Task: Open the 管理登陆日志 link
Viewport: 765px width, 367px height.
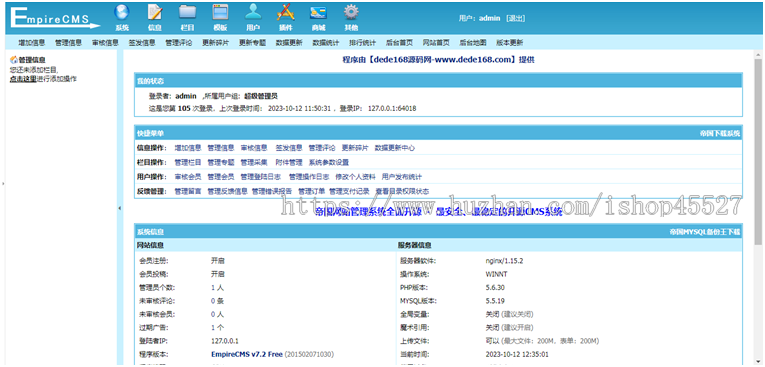Action: click(x=261, y=177)
